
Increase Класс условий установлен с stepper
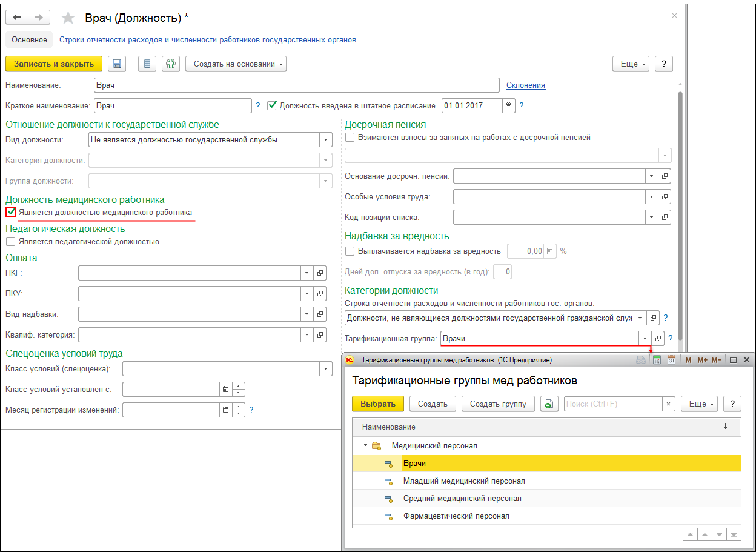pos(239,386)
